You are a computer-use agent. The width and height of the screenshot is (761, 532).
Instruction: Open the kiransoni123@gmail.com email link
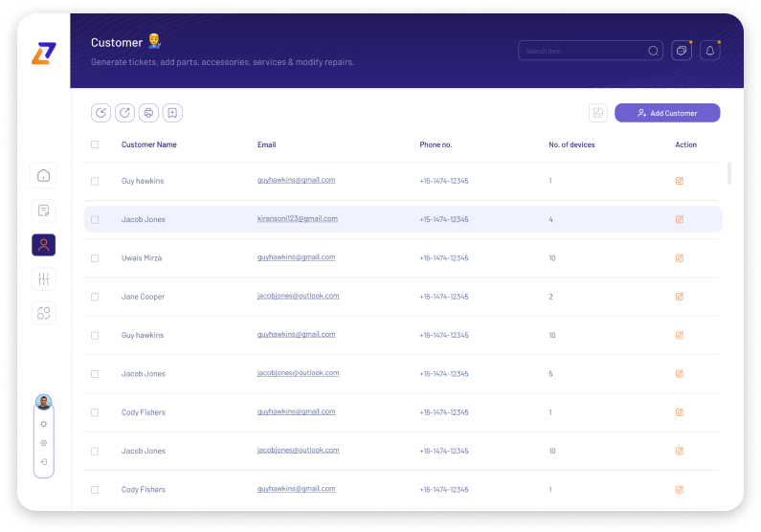297,219
